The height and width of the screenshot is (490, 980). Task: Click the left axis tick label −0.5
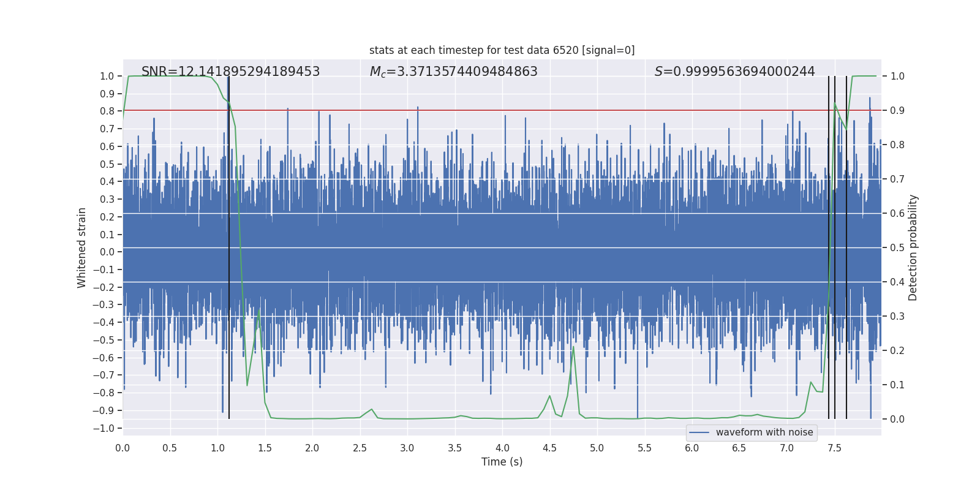coord(104,341)
